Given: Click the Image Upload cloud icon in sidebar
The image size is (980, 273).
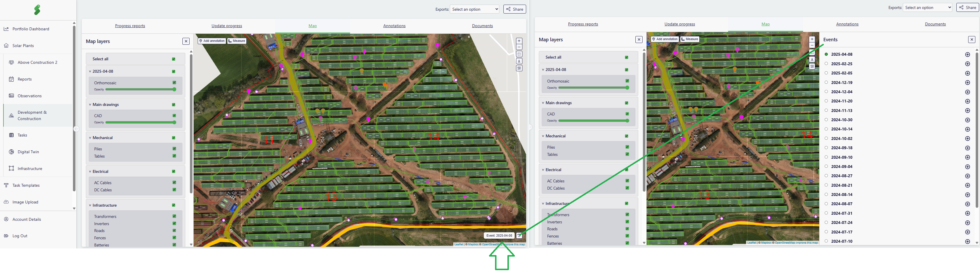Looking at the screenshot, I should point(6,202).
